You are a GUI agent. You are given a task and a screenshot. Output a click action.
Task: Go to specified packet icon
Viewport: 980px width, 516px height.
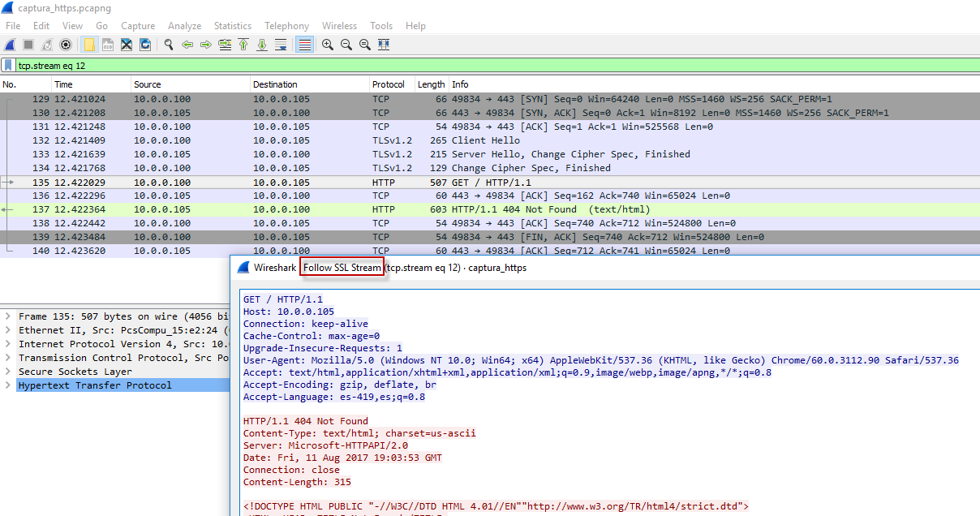[x=225, y=45]
